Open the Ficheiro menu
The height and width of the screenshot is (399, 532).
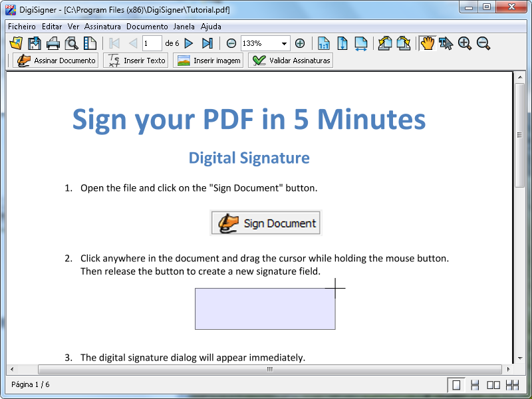click(22, 27)
